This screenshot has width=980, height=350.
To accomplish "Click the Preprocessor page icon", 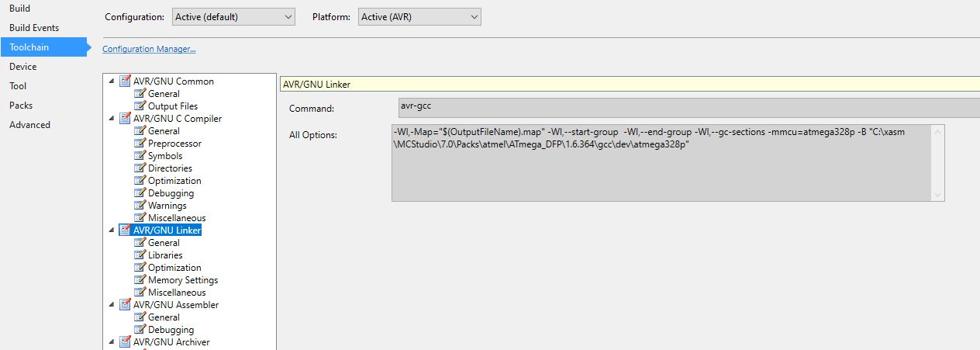I will pyautogui.click(x=140, y=144).
